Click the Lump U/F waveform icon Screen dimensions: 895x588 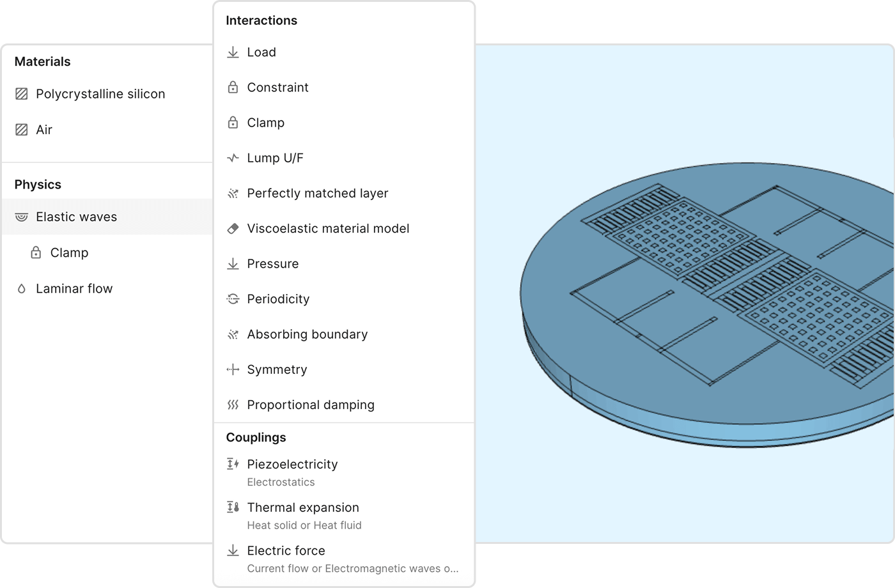(x=233, y=158)
